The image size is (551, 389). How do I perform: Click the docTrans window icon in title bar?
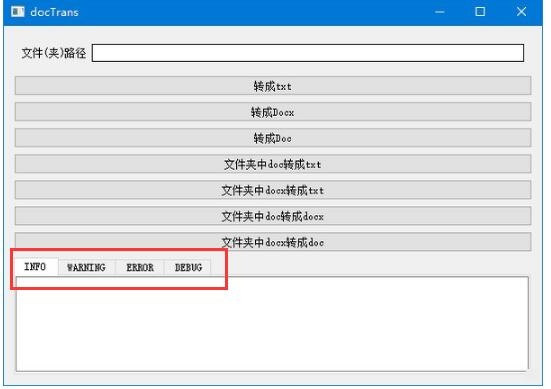18,12
